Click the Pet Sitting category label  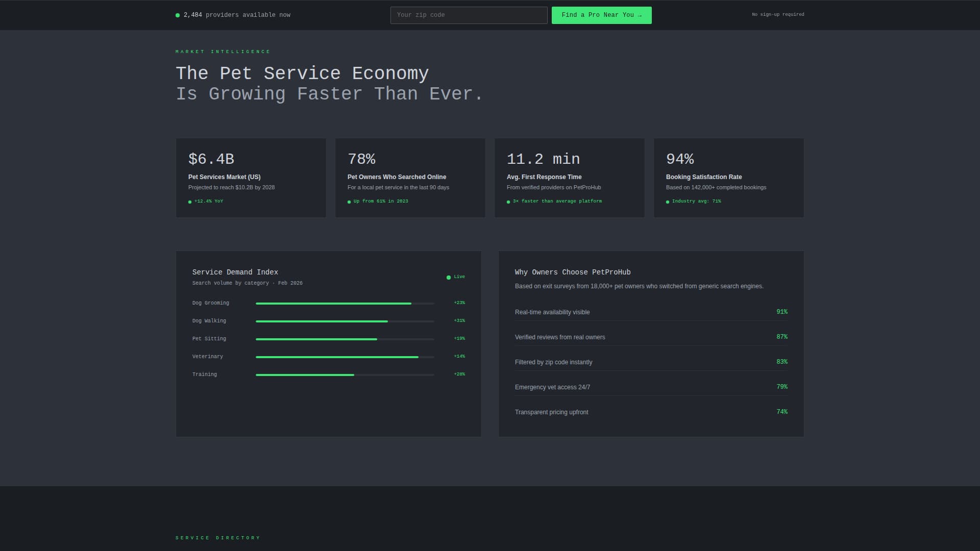(x=209, y=339)
